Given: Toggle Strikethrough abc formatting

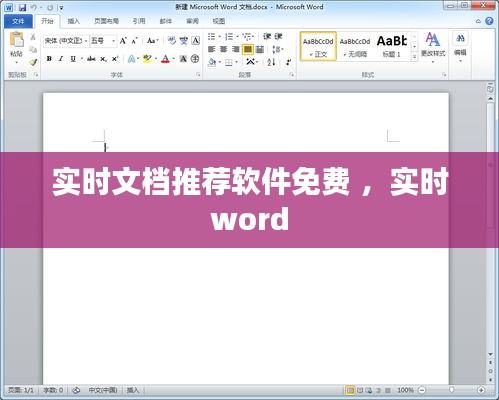Looking at the screenshot, I should point(91,59).
